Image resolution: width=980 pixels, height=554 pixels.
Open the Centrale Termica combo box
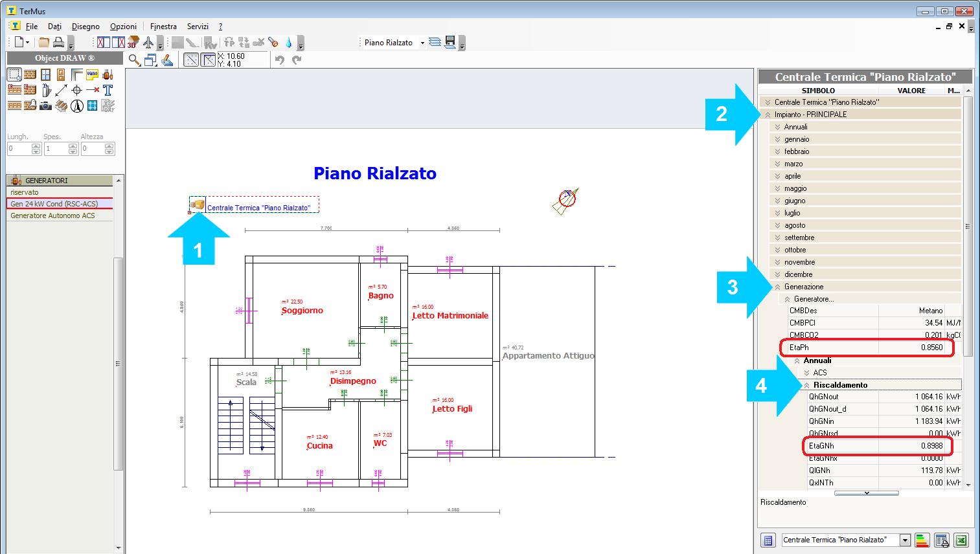[x=905, y=540]
